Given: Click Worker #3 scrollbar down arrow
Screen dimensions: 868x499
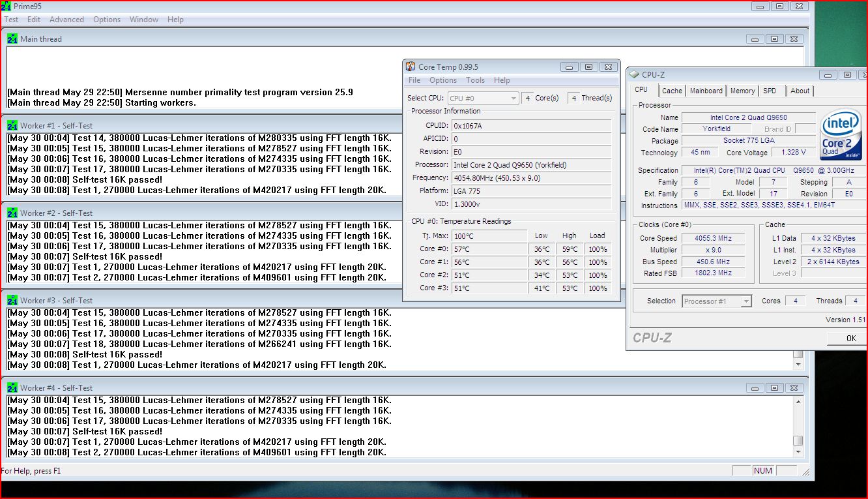Looking at the screenshot, I should pyautogui.click(x=798, y=365).
